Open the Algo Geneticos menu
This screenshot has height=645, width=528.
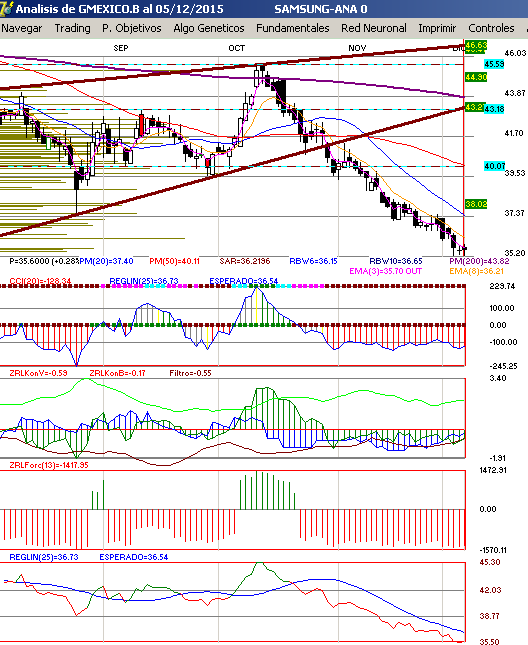click(x=208, y=28)
